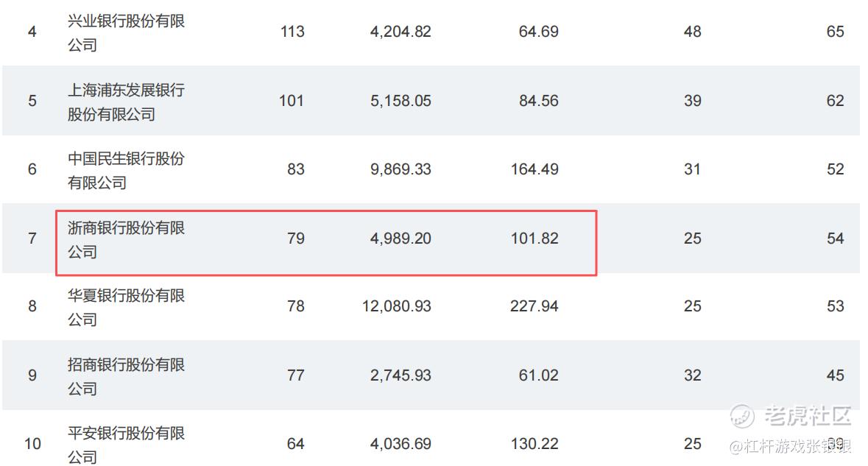
Task: Select 平安银行股份有限公司 bank entry
Action: tap(126, 445)
